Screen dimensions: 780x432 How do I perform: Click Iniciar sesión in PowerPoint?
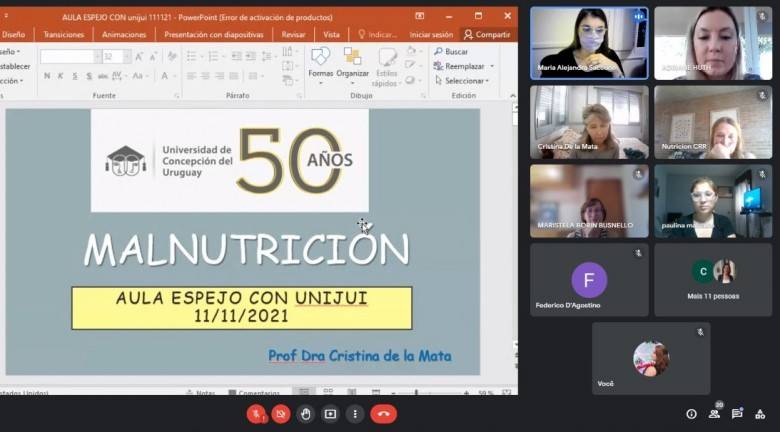point(431,34)
